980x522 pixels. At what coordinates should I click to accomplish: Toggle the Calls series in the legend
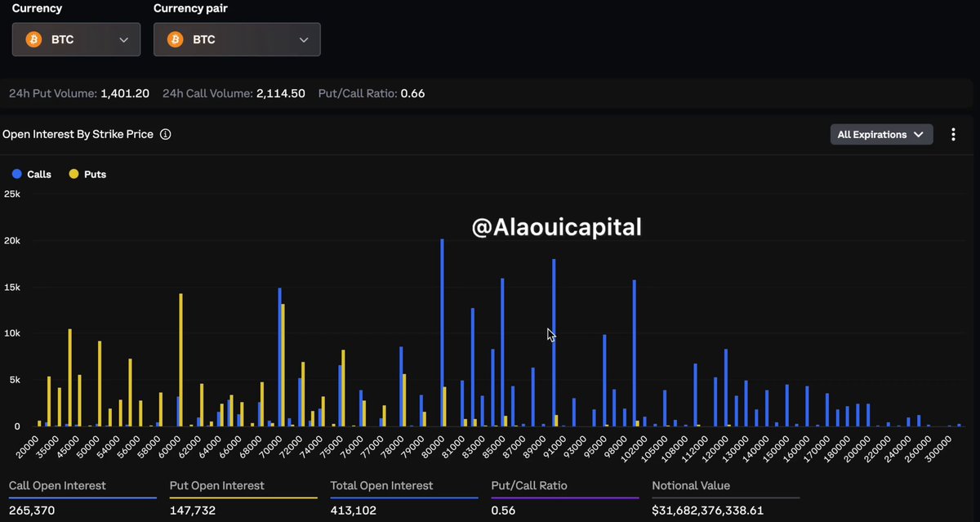point(32,174)
